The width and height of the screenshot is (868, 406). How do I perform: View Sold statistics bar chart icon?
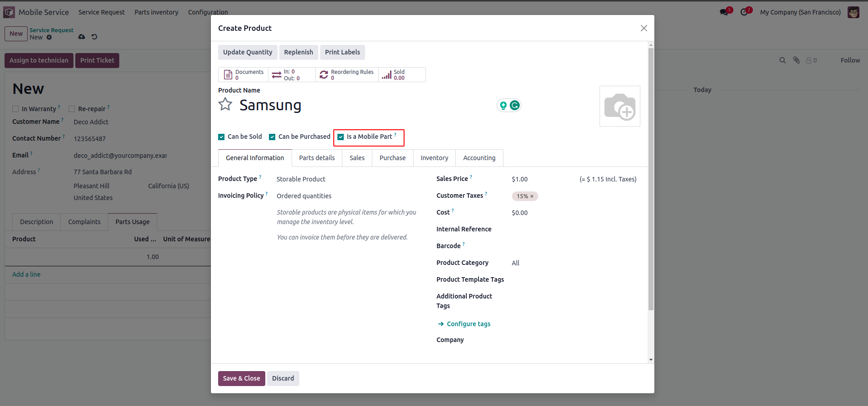pyautogui.click(x=386, y=75)
